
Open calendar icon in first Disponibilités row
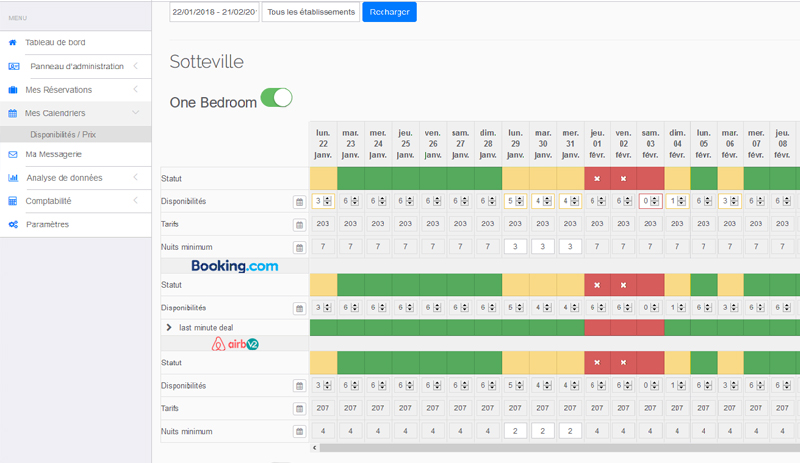pyautogui.click(x=298, y=202)
